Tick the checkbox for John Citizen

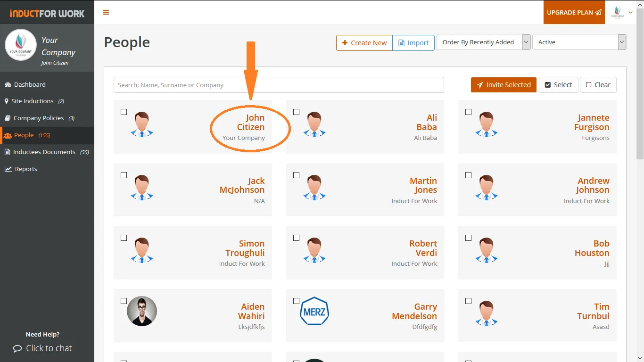[x=124, y=112]
